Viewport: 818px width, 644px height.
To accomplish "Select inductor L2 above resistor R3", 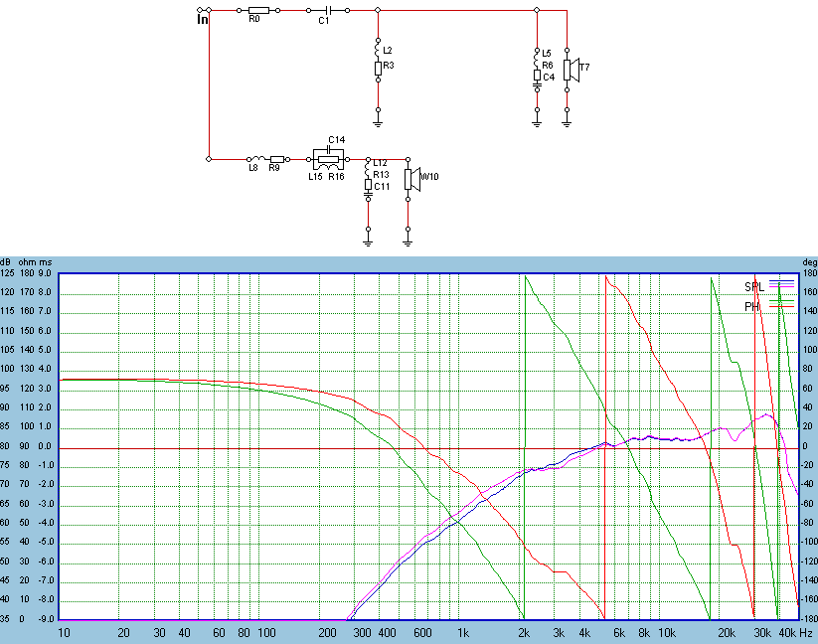I will 378,47.
